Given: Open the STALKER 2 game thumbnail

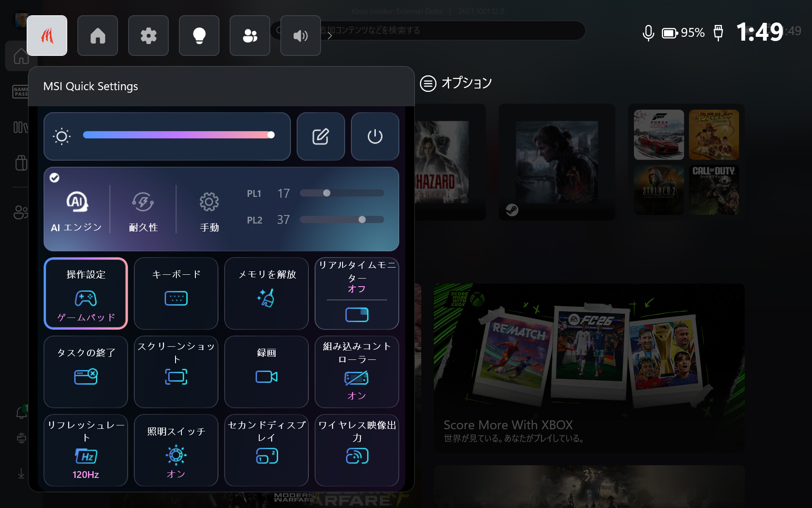Looking at the screenshot, I should [659, 190].
